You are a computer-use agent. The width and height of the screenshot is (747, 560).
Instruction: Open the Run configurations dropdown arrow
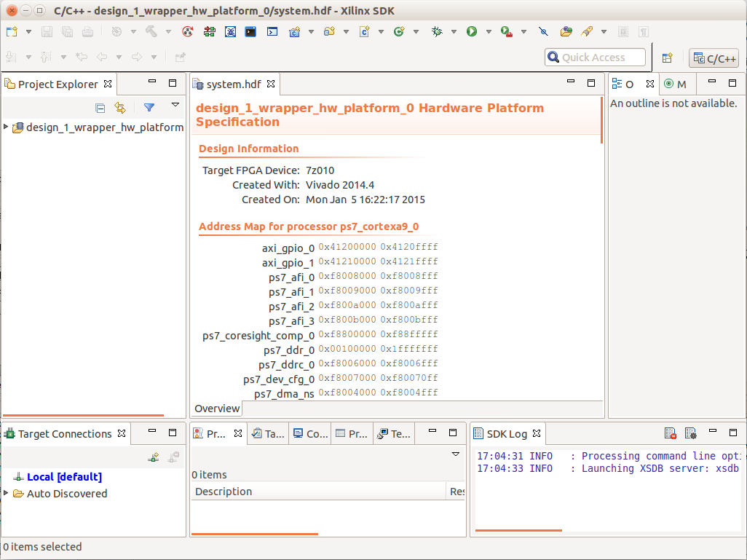(489, 32)
